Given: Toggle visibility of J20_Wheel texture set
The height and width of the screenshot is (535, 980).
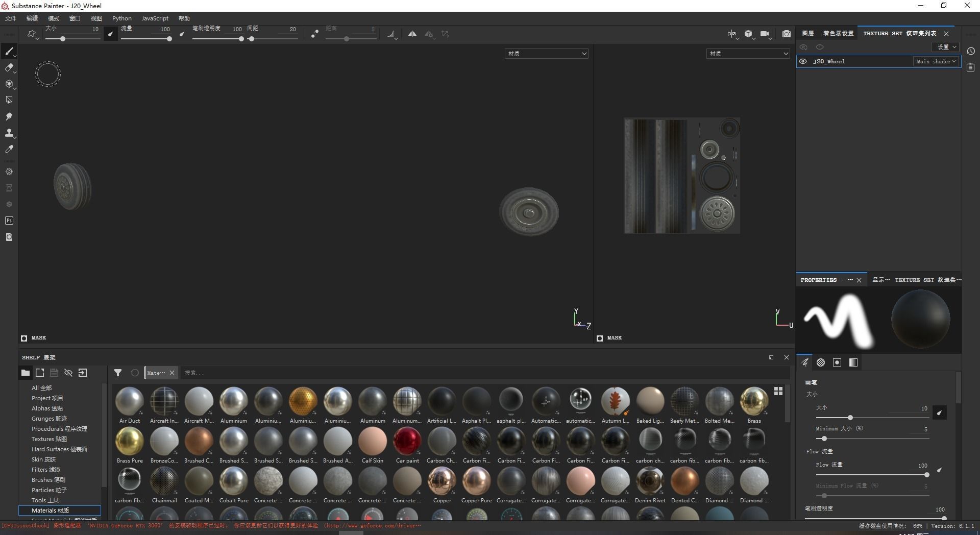Looking at the screenshot, I should tap(803, 61).
